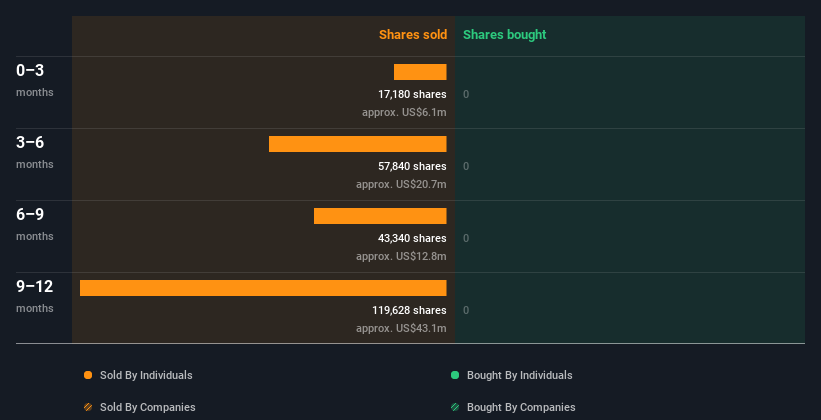The width and height of the screenshot is (821, 420).
Task: Select the 3–6 months orange bar
Action: pyautogui.click(x=358, y=144)
